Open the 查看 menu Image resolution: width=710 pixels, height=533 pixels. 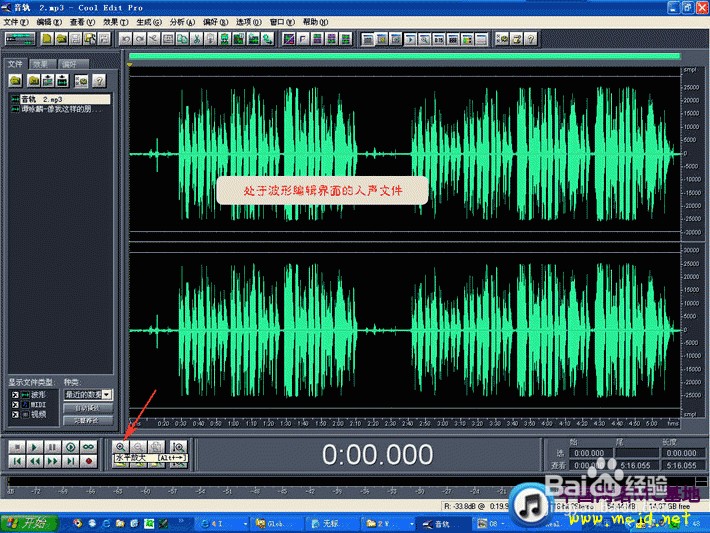tap(82, 22)
